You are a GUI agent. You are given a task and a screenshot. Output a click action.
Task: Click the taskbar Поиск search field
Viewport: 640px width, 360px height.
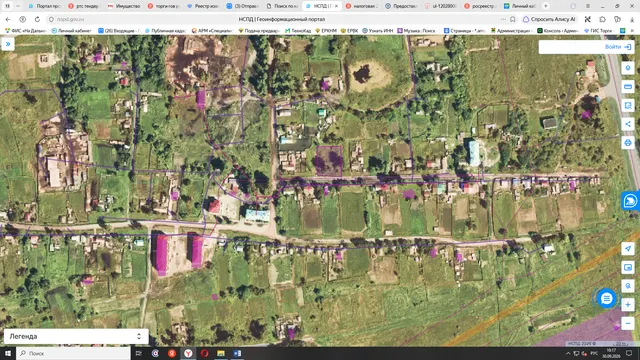[73, 353]
